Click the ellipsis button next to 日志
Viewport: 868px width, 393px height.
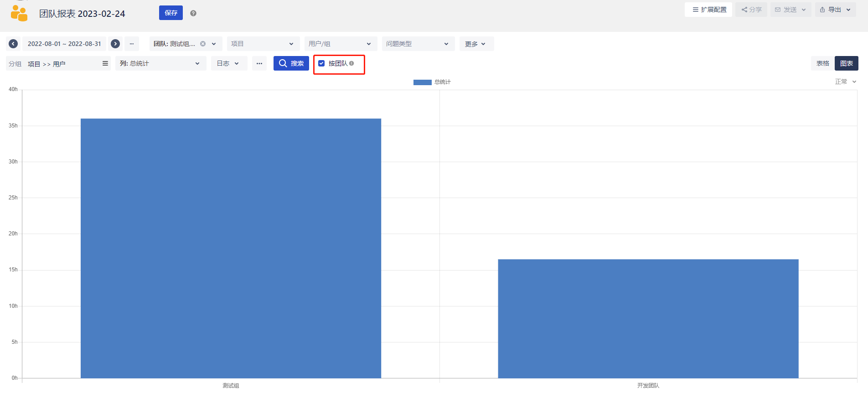[259, 63]
